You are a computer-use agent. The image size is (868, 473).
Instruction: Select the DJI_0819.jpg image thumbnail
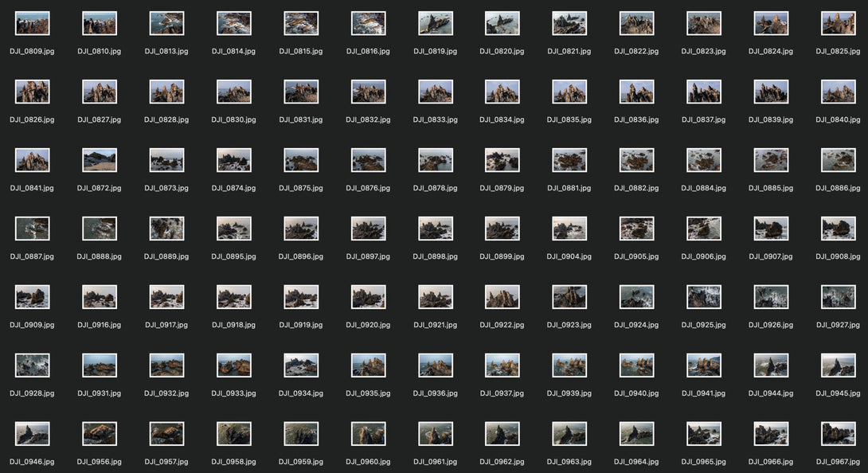(436, 23)
